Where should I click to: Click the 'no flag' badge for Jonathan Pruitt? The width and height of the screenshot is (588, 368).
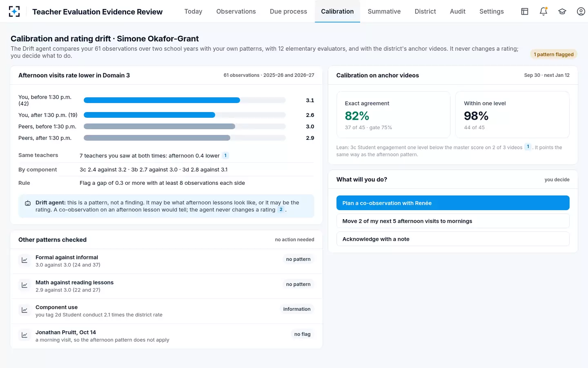[302, 334]
